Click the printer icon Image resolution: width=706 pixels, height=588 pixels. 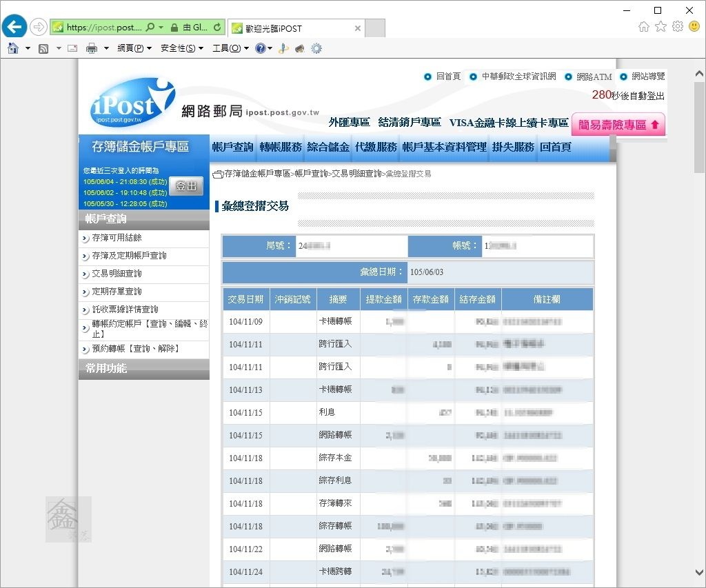tap(92, 48)
